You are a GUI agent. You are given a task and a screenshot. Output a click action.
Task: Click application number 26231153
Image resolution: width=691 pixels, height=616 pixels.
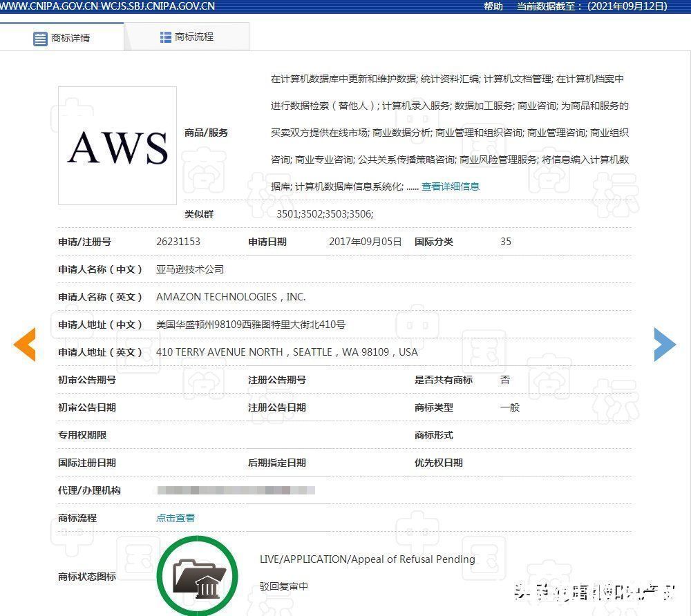[180, 242]
